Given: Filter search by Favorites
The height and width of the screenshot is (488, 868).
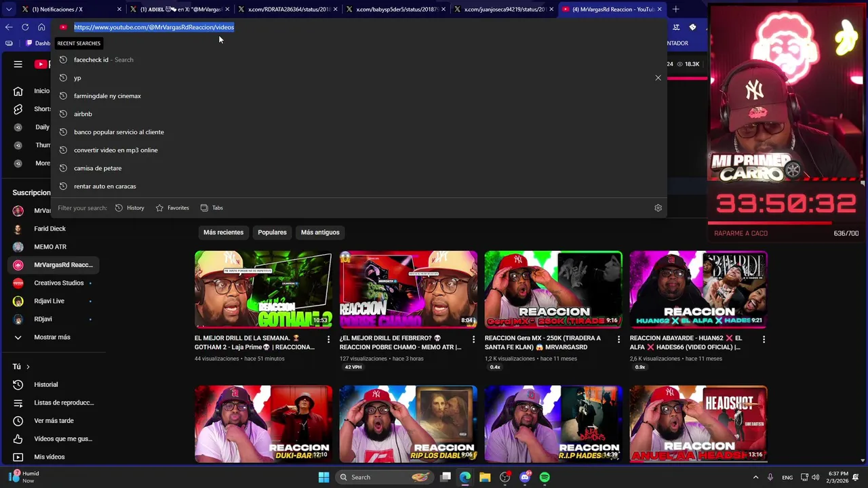Looking at the screenshot, I should (x=172, y=208).
